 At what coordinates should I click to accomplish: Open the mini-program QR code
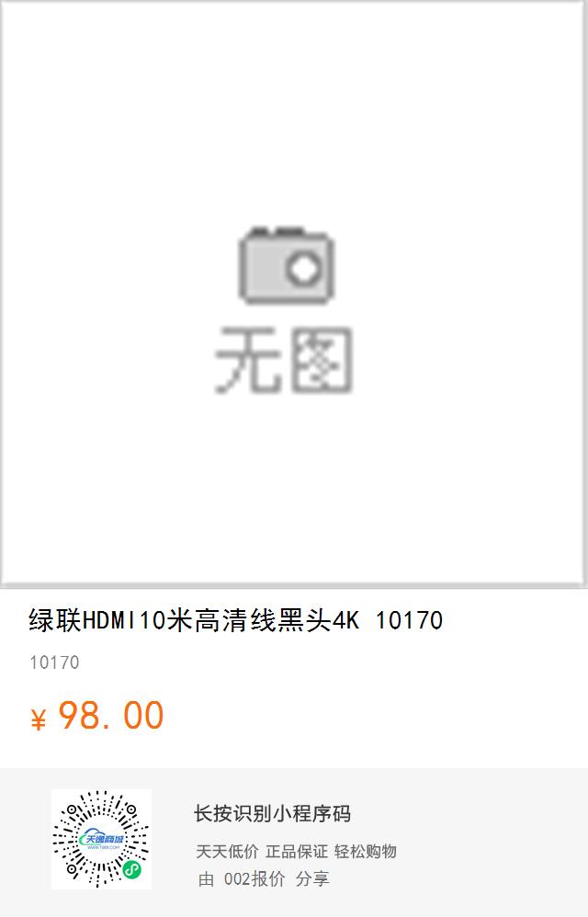(x=101, y=839)
